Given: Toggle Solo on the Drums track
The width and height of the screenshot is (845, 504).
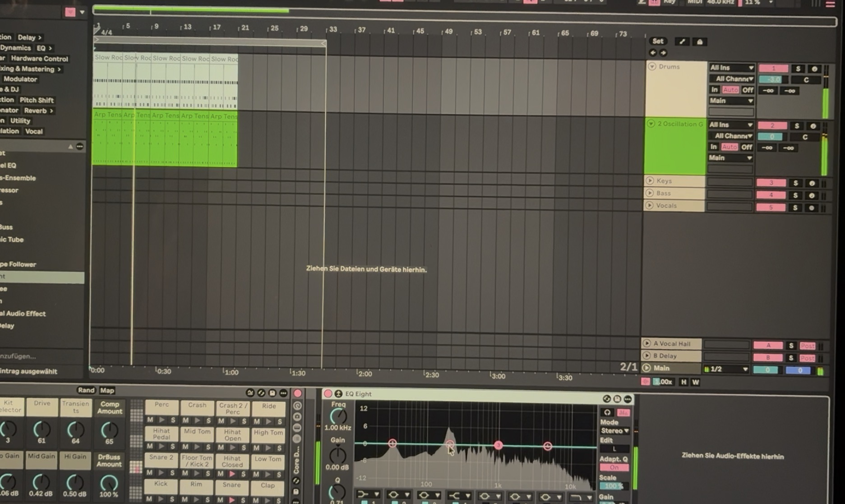Looking at the screenshot, I should pos(798,68).
